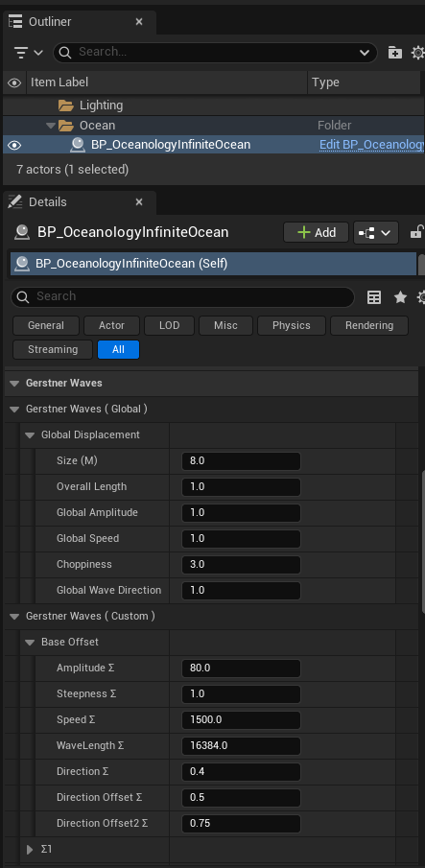Image resolution: width=425 pixels, height=868 pixels.
Task: Collapse the Ocean folder
Action: [x=52, y=126]
